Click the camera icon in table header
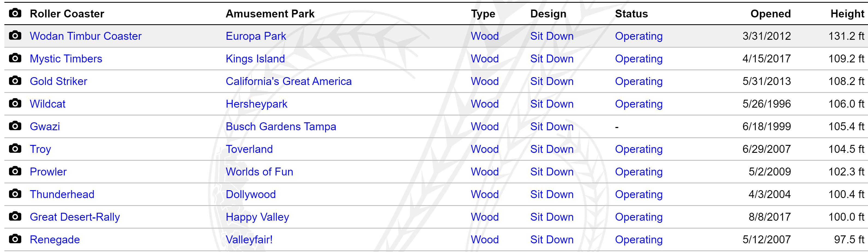 pos(15,13)
